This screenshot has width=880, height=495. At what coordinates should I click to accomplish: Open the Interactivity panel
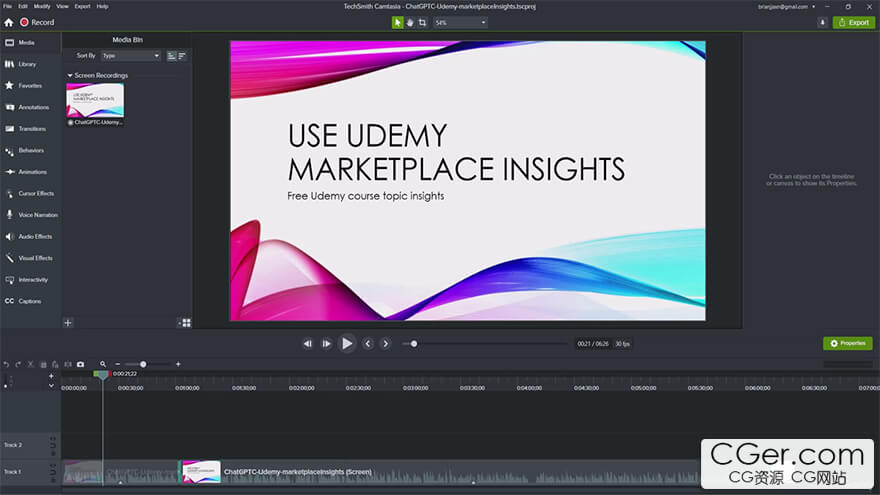tap(30, 279)
